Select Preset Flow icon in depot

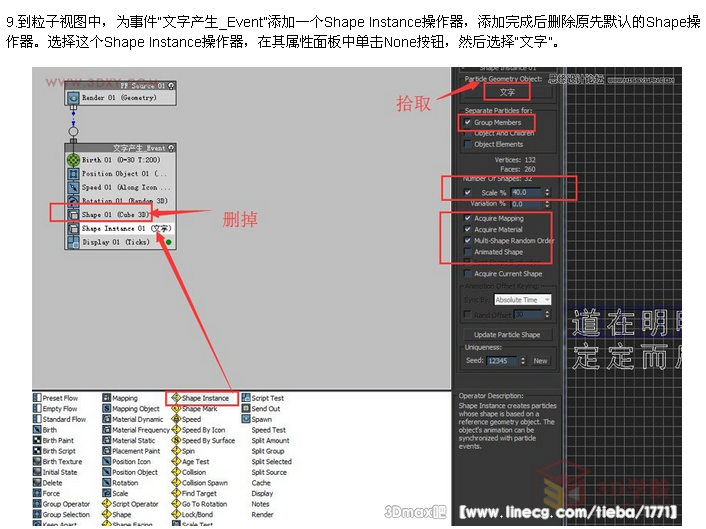tap(37, 398)
